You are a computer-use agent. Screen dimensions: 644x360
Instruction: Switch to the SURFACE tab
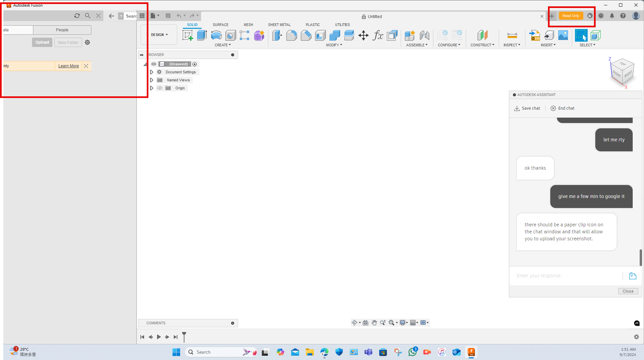220,25
